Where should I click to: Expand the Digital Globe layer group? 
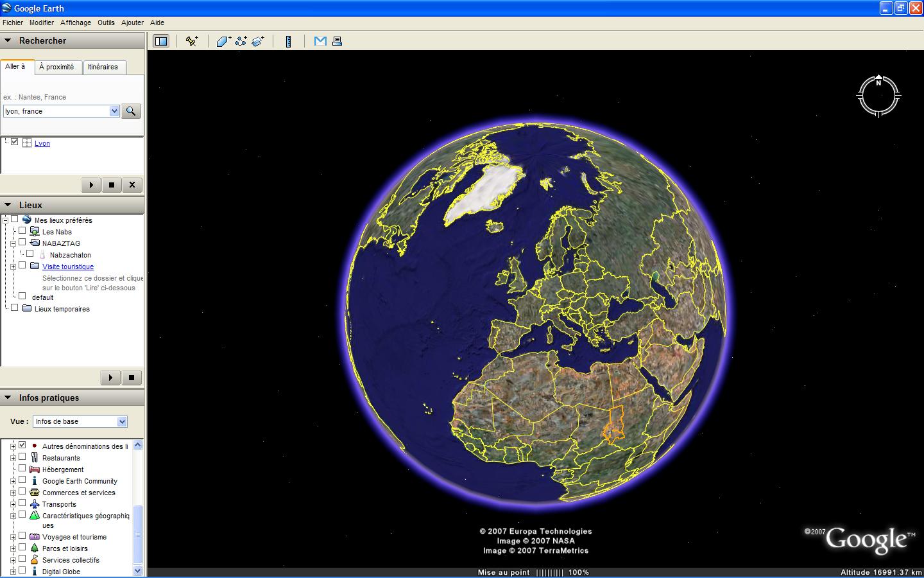[13, 572]
